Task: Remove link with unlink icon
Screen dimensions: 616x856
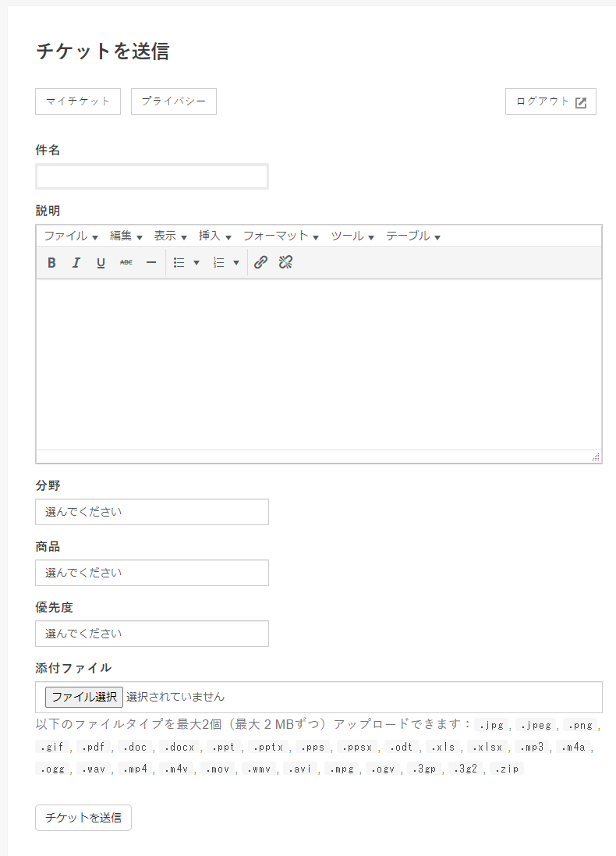Action: (285, 263)
